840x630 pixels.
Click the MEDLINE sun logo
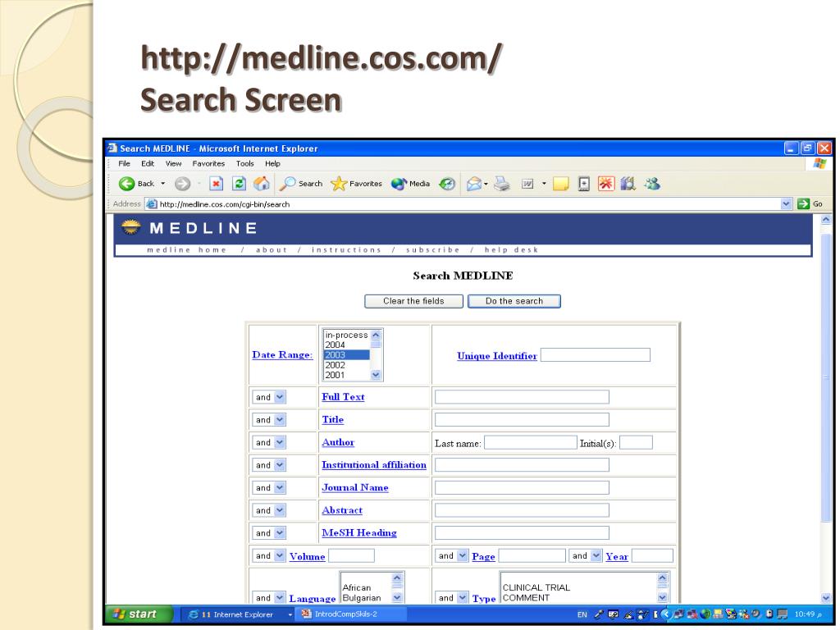130,227
